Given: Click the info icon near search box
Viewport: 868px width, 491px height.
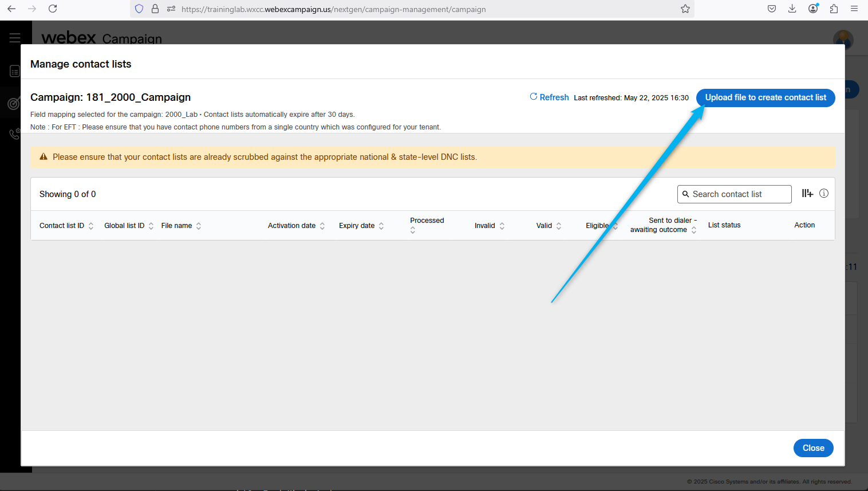Looking at the screenshot, I should click(x=824, y=194).
